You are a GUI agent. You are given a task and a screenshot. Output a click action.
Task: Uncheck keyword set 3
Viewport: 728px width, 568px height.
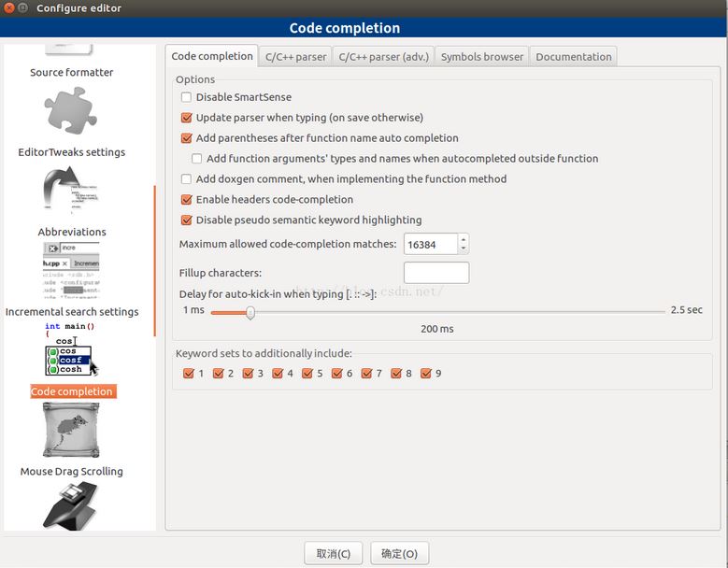tap(248, 374)
